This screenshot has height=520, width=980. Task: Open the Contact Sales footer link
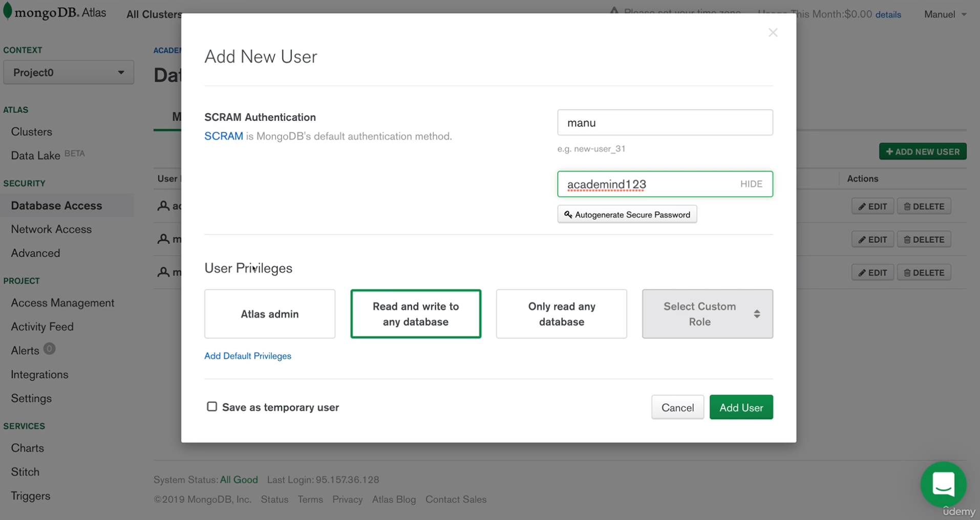456,499
